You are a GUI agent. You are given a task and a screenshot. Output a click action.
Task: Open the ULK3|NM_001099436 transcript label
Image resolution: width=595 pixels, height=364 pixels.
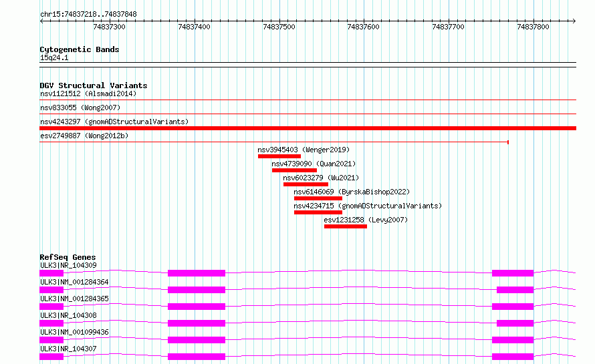tap(74, 332)
